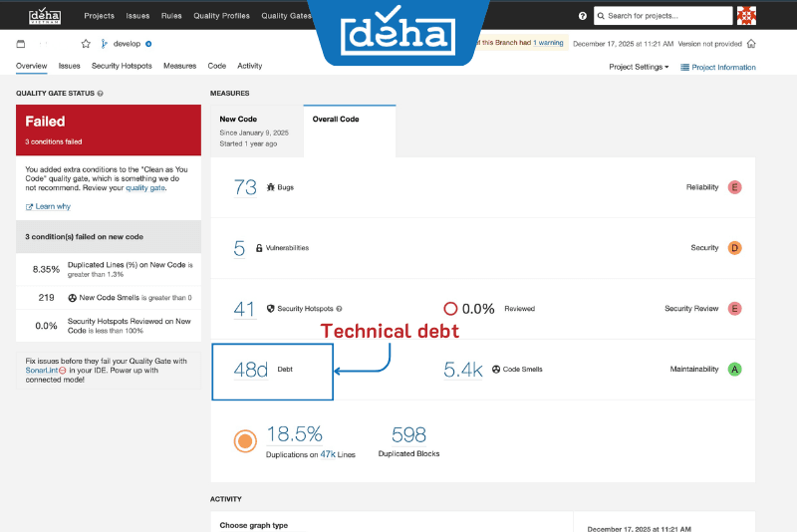Open the Project Information link
The image size is (797, 532).
point(717,67)
